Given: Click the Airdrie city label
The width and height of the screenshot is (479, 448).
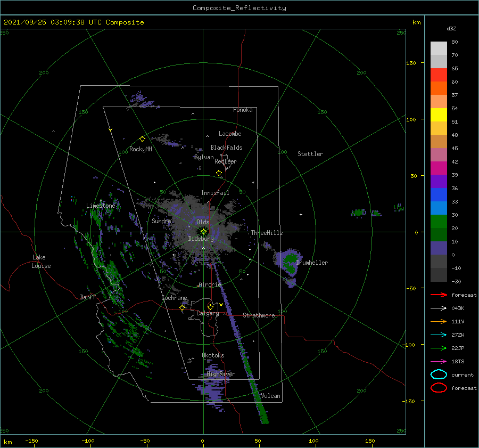Looking at the screenshot, I should (x=210, y=284).
